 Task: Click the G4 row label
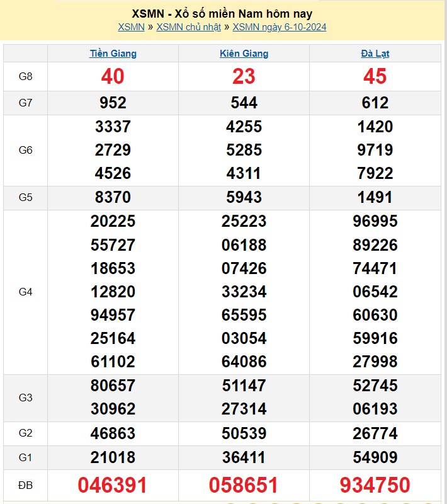click(x=25, y=292)
